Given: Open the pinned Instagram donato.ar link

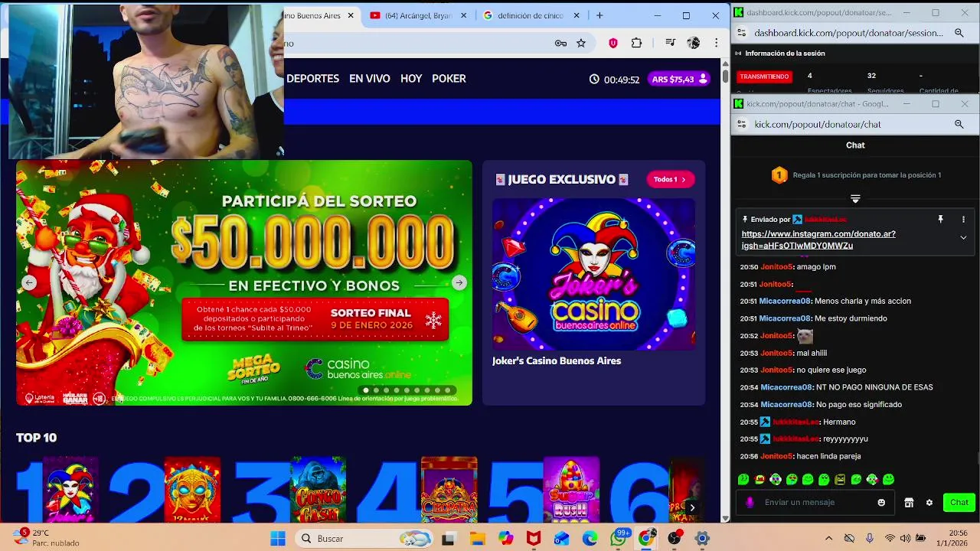Looking at the screenshot, I should (x=818, y=240).
